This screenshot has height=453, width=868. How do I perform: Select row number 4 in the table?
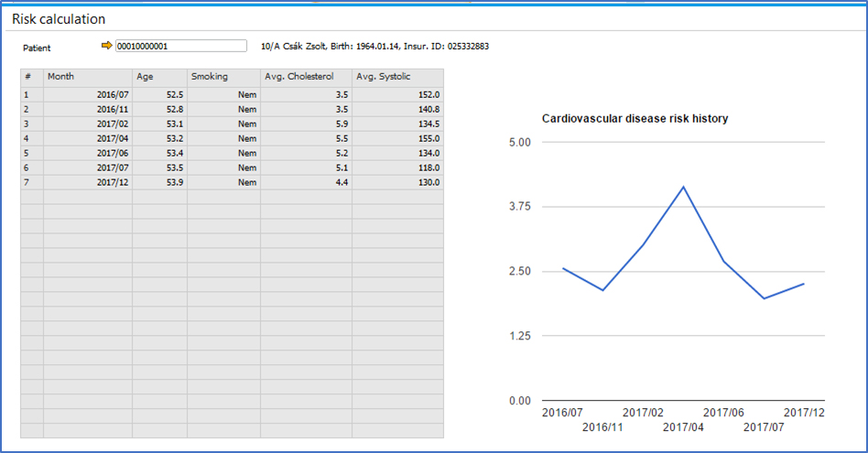click(32, 138)
